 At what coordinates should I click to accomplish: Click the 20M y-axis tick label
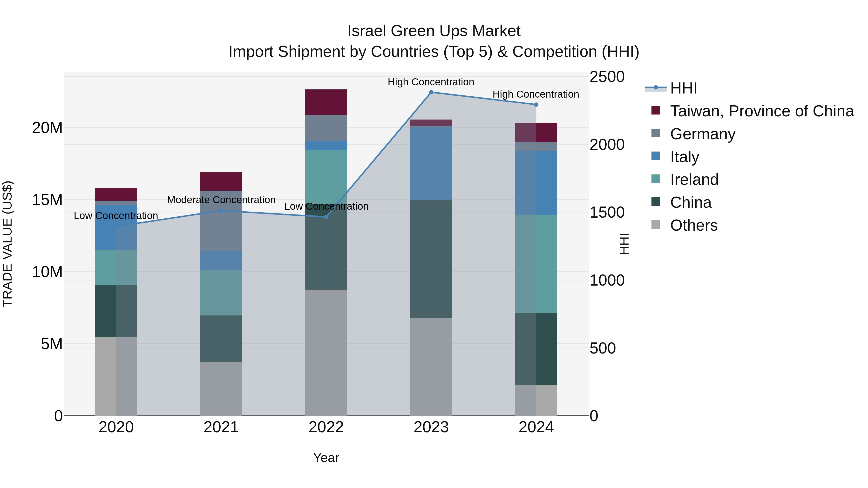[x=47, y=128]
